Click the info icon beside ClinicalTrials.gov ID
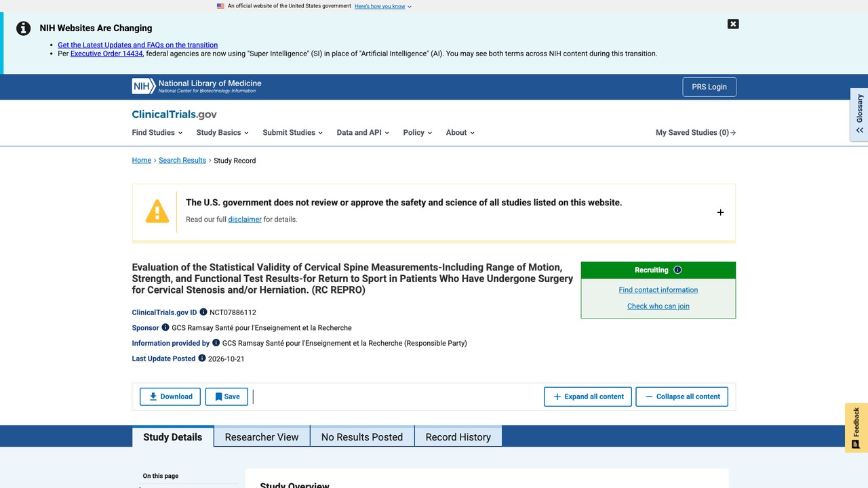 pyautogui.click(x=203, y=312)
